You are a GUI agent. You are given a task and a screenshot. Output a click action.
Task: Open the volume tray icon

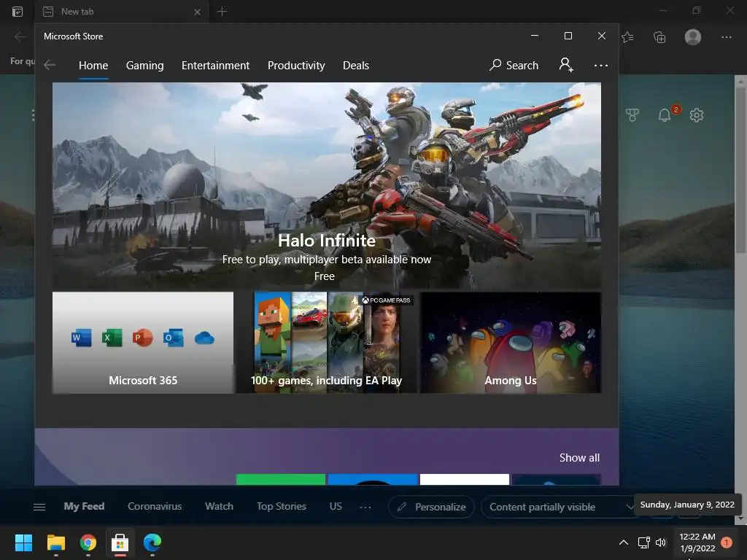point(661,542)
